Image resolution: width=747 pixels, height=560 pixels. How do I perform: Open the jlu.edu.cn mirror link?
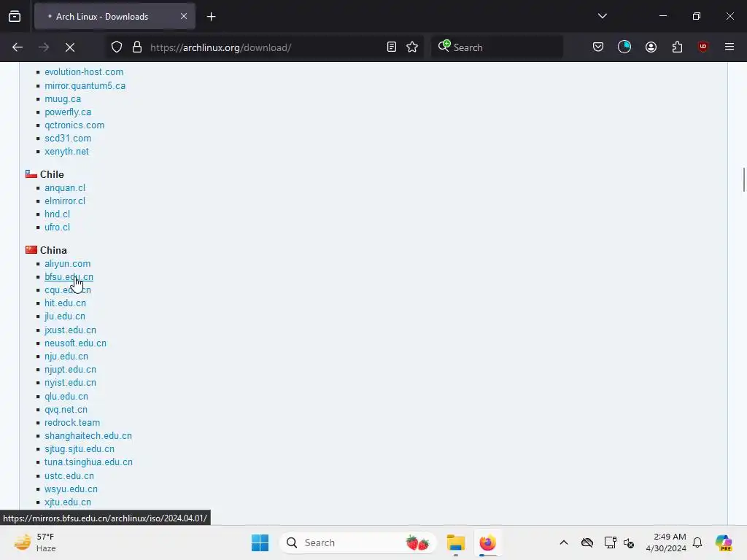click(65, 316)
